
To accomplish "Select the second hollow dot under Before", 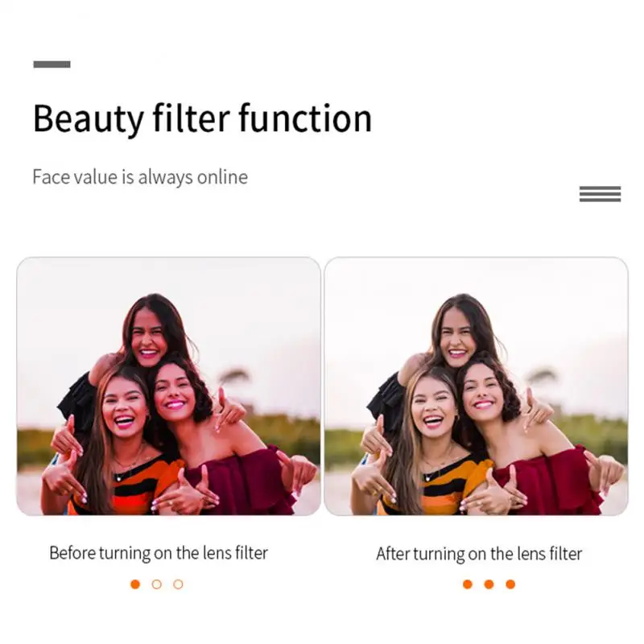I will pos(156,584).
